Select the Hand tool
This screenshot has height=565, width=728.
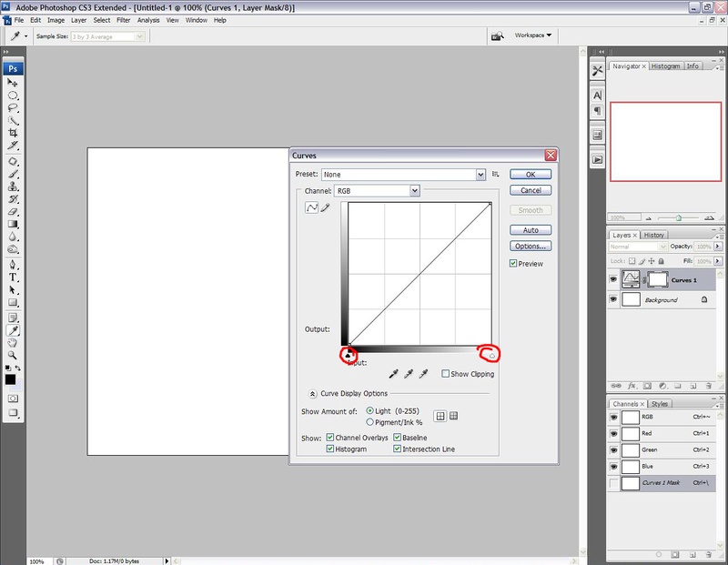coord(13,343)
